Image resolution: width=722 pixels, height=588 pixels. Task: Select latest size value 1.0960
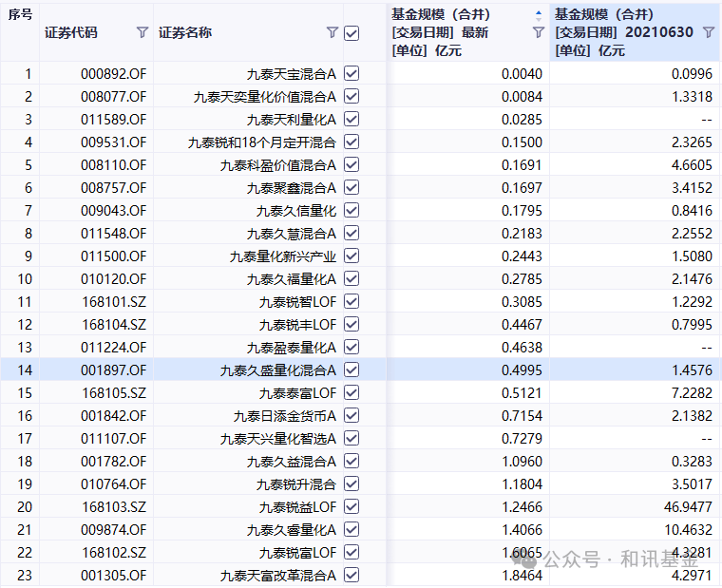click(522, 462)
